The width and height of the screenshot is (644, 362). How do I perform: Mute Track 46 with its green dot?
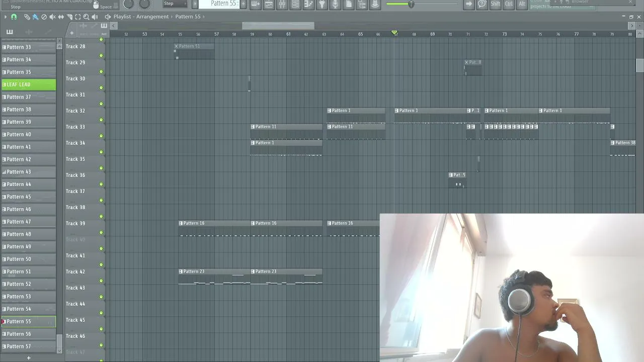tap(101, 345)
